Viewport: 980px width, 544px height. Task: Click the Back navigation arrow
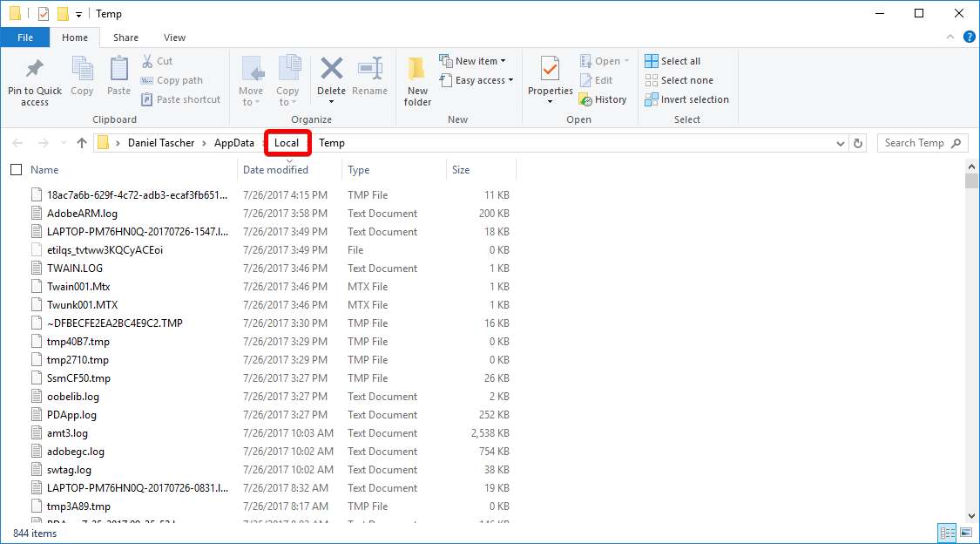(17, 143)
